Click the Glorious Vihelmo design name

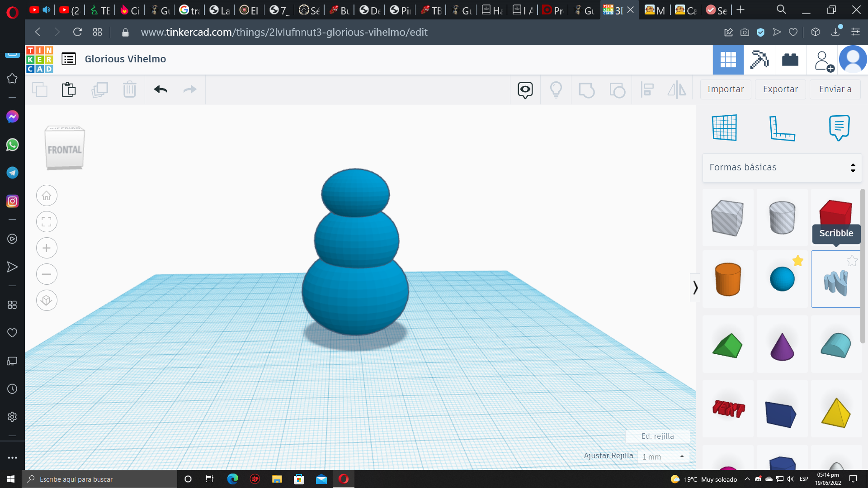pos(125,59)
